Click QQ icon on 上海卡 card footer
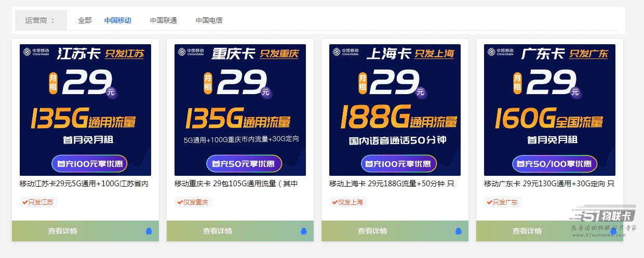 coord(459,231)
